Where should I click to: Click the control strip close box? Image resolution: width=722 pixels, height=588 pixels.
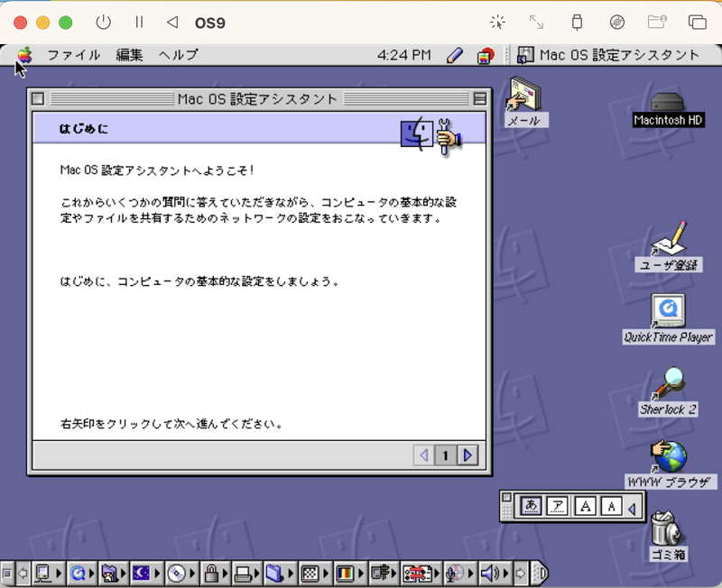click(7, 574)
